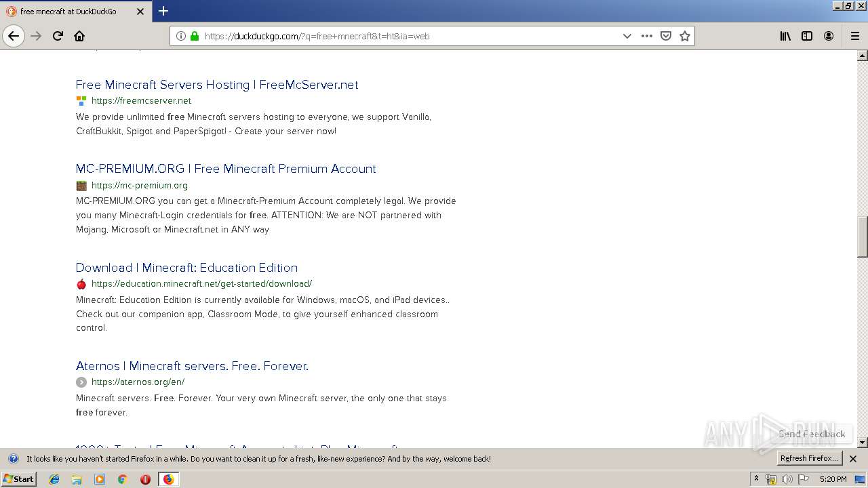Open network tray icon

(771, 479)
